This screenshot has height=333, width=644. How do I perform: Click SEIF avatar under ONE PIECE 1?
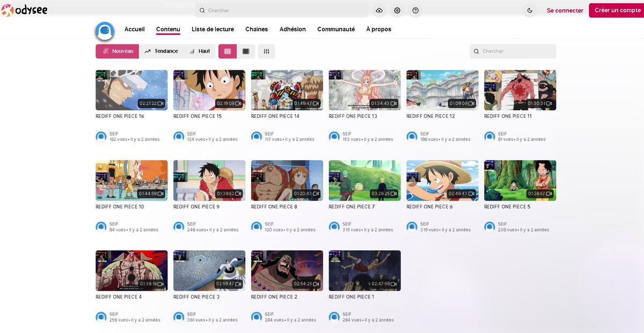click(x=334, y=317)
